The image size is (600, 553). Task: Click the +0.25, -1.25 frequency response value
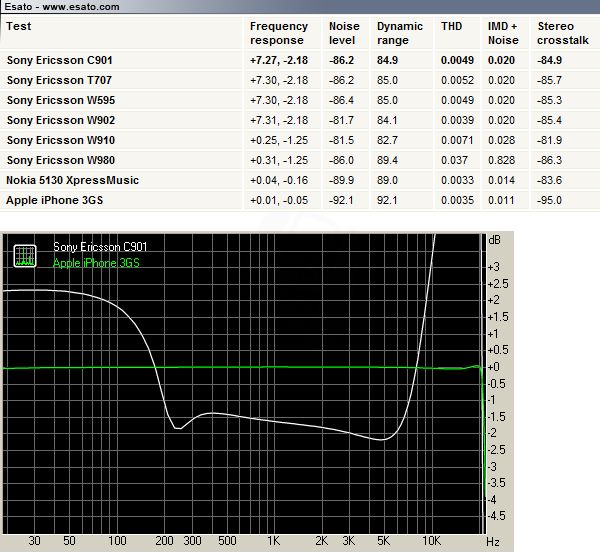pyautogui.click(x=279, y=140)
